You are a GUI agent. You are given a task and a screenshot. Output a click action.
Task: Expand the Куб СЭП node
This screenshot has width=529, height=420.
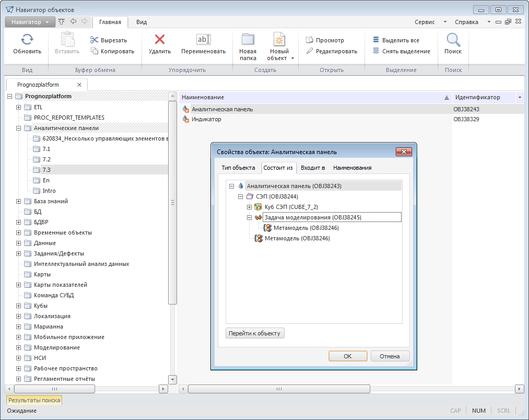coord(249,207)
